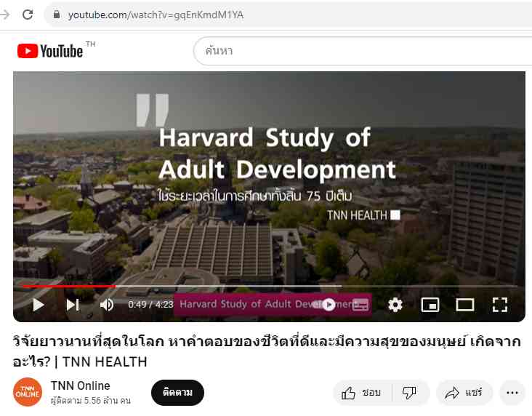Switch to miniplayer mode
The image size is (532, 416).
pos(430,305)
